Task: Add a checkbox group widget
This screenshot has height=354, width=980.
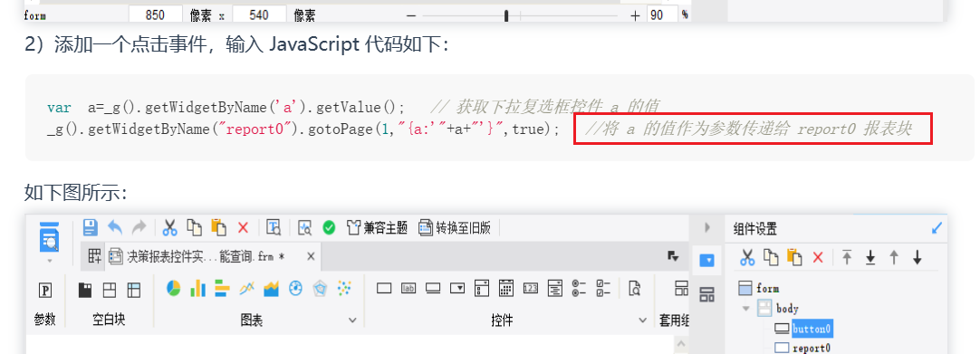Action: (x=604, y=288)
